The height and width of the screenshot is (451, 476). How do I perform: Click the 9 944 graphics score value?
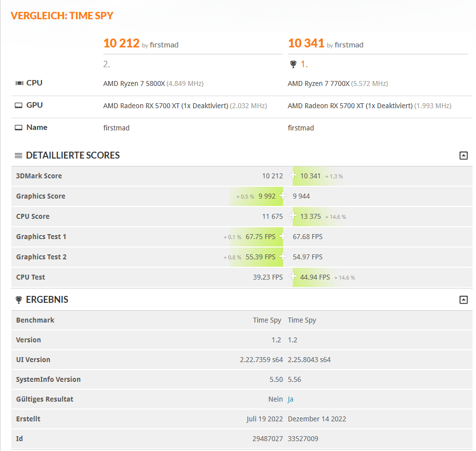click(301, 196)
